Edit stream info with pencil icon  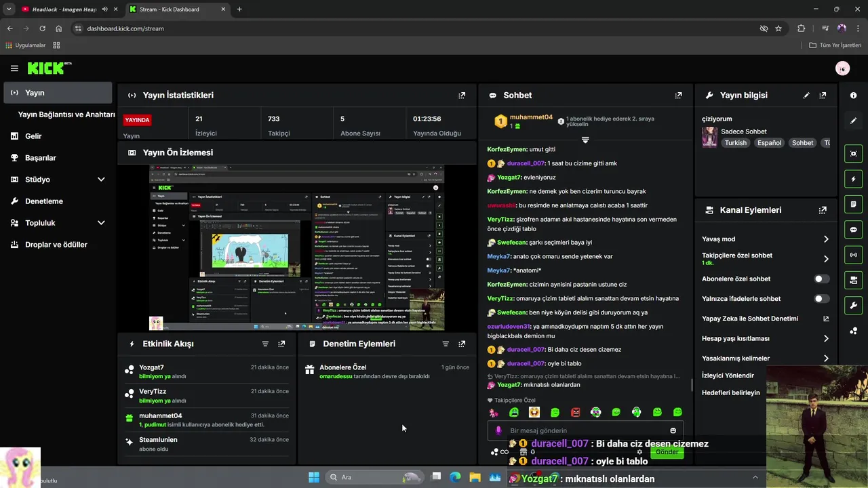pyautogui.click(x=806, y=96)
